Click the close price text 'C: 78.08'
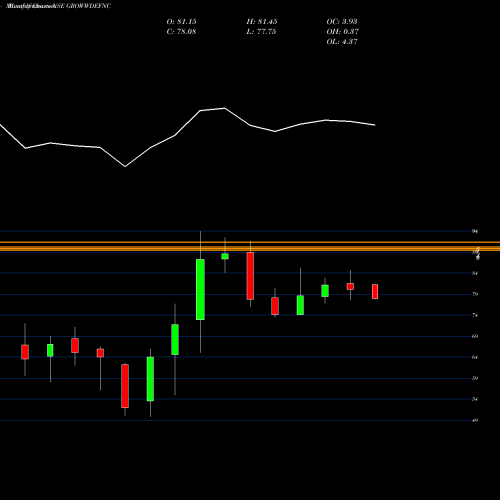The height and width of the screenshot is (500, 500). pos(181,32)
